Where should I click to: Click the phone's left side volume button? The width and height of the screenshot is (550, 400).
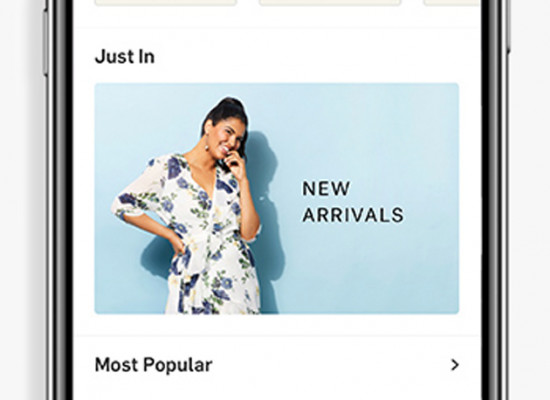pyautogui.click(x=45, y=42)
